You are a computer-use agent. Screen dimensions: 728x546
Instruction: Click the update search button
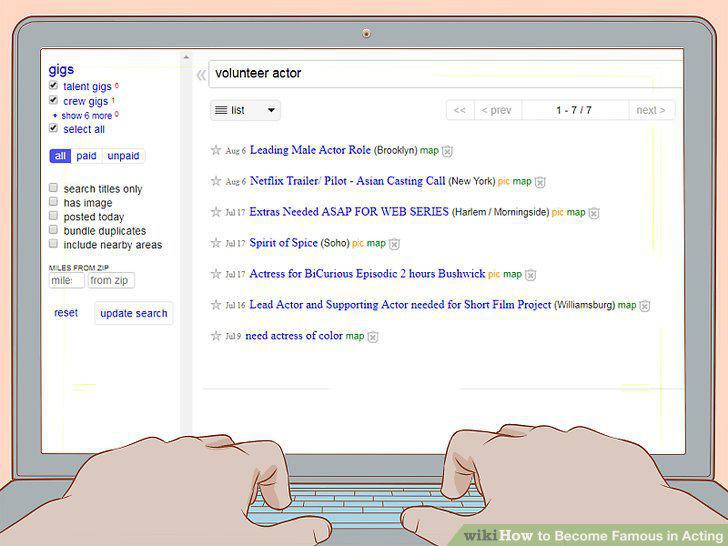coord(134,313)
